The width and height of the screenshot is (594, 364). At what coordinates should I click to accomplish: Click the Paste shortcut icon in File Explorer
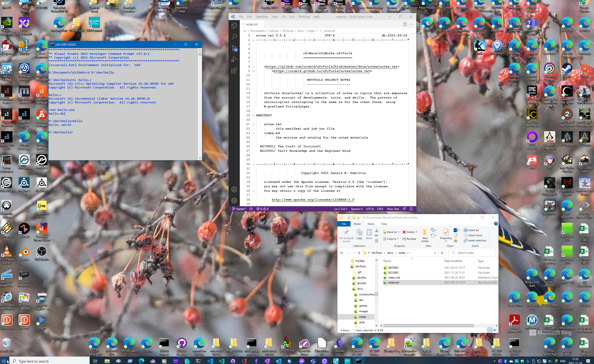pos(377,240)
